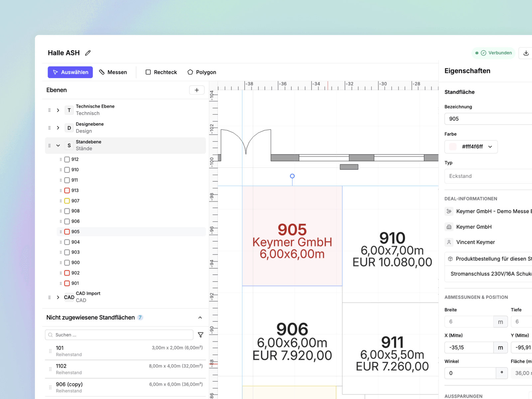Collapse the Standebene layer
The image size is (532, 399).
point(58,145)
